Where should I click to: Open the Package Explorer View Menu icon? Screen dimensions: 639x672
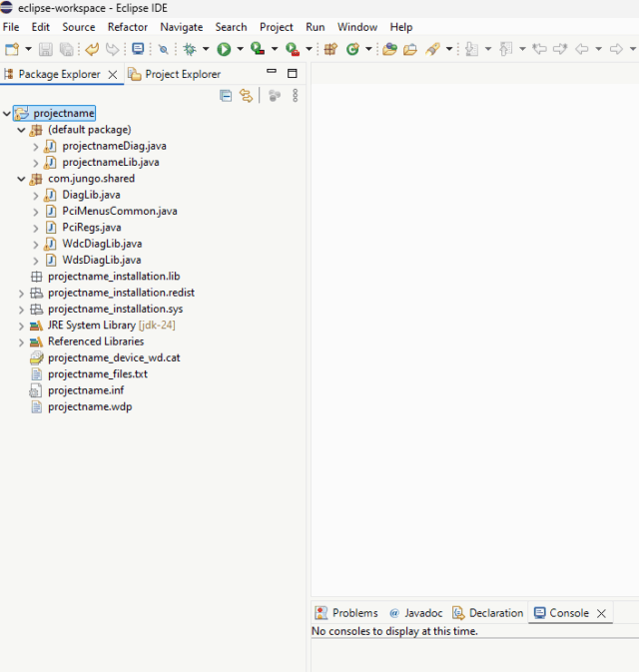tap(295, 96)
